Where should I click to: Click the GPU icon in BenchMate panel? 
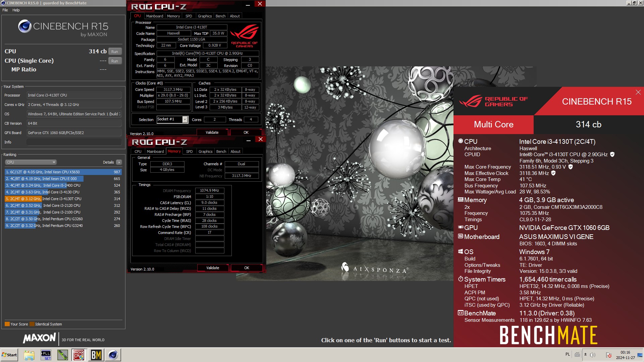click(461, 227)
